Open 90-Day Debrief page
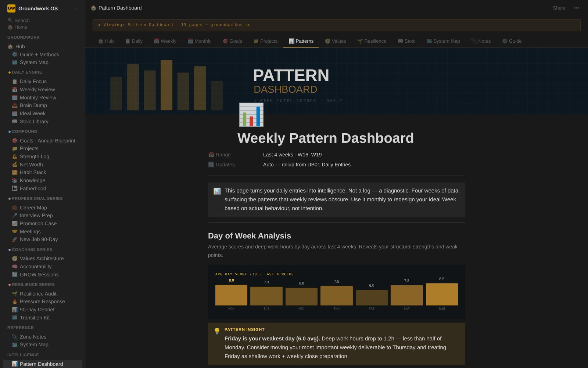588x368 pixels. point(42,309)
